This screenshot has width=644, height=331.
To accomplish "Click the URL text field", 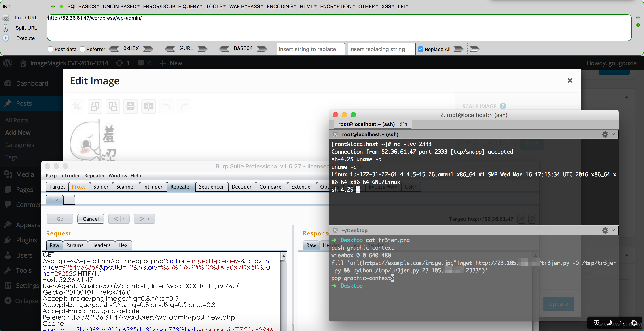I will click(339, 27).
